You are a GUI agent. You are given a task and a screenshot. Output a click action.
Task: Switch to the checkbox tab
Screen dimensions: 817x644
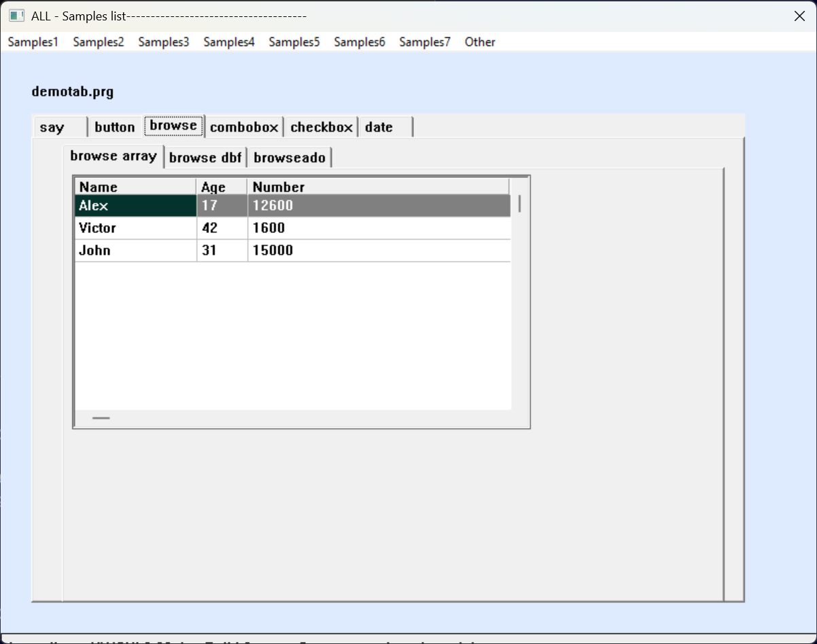(x=321, y=127)
